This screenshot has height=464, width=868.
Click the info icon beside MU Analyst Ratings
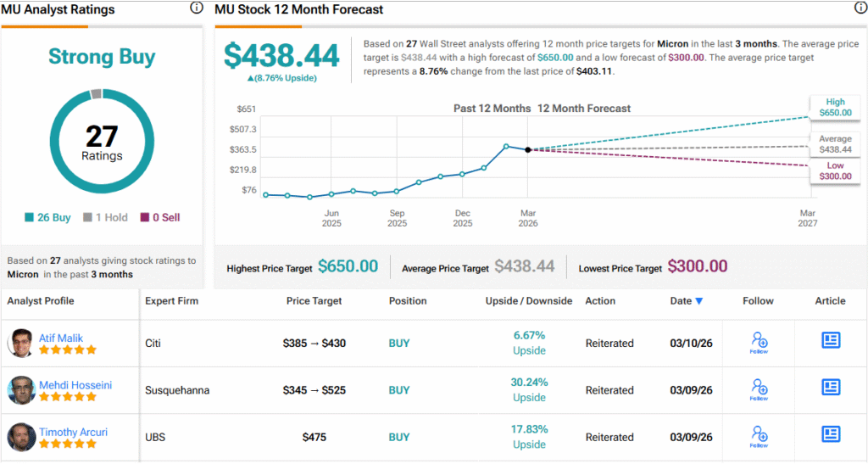tap(197, 8)
